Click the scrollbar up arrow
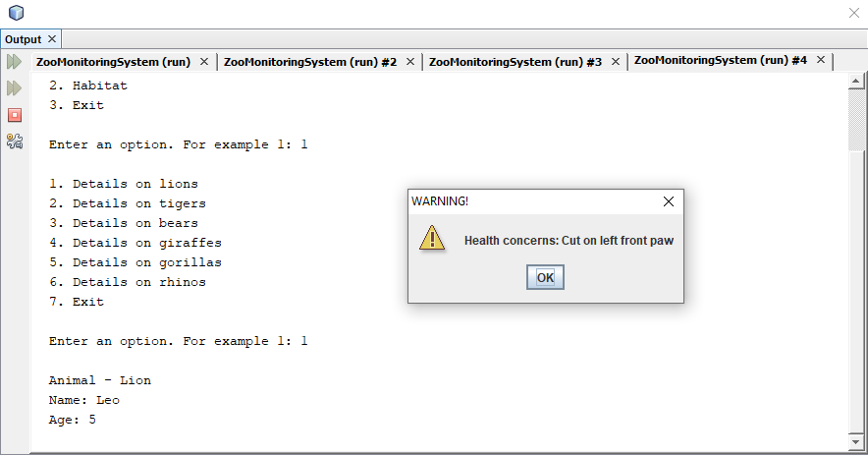 856,81
